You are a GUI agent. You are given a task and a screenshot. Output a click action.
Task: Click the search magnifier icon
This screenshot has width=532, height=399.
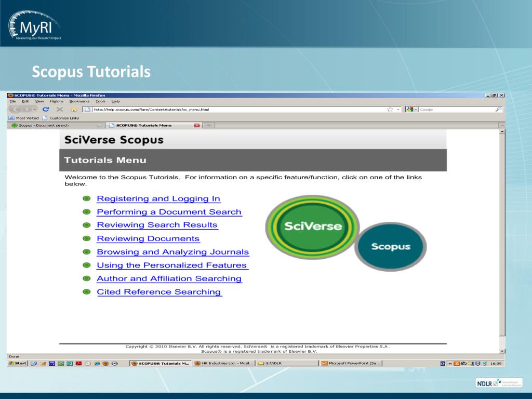498,109
